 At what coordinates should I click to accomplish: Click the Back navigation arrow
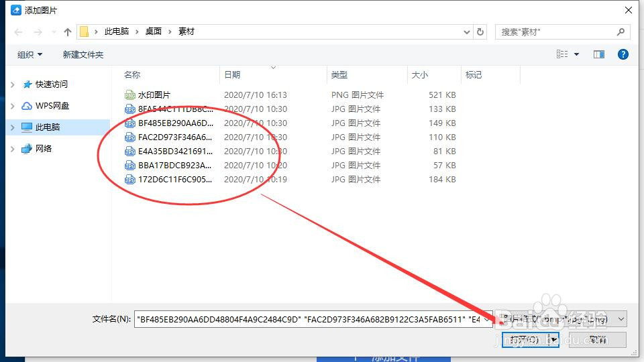[x=18, y=32]
